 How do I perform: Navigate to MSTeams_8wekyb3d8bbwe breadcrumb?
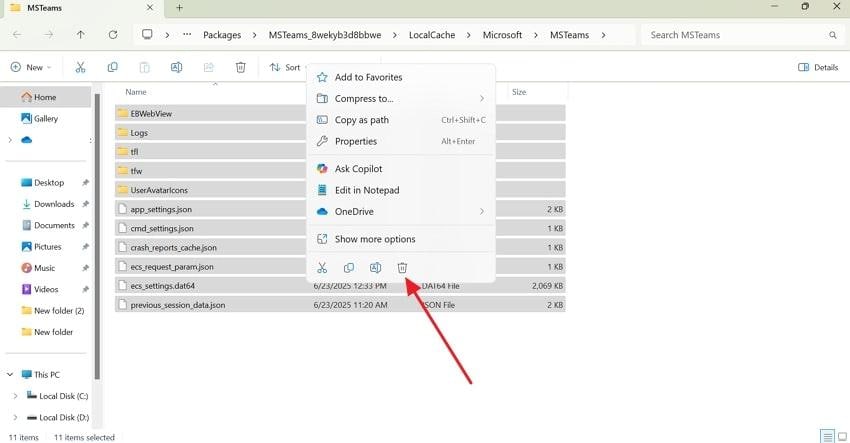(x=325, y=35)
